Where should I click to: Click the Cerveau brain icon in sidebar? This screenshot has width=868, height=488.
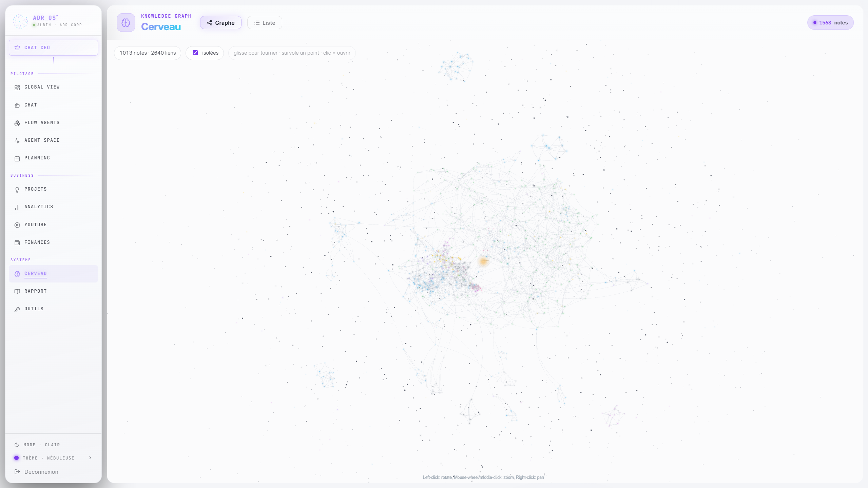[x=17, y=274]
